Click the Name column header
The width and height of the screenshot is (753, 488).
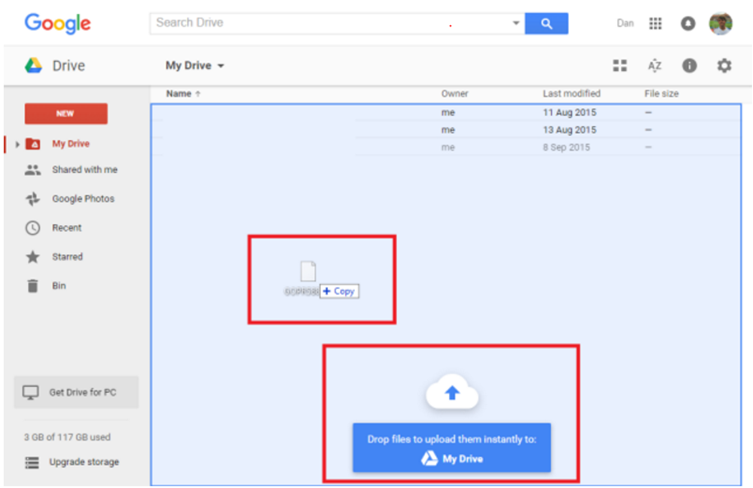[x=179, y=94]
